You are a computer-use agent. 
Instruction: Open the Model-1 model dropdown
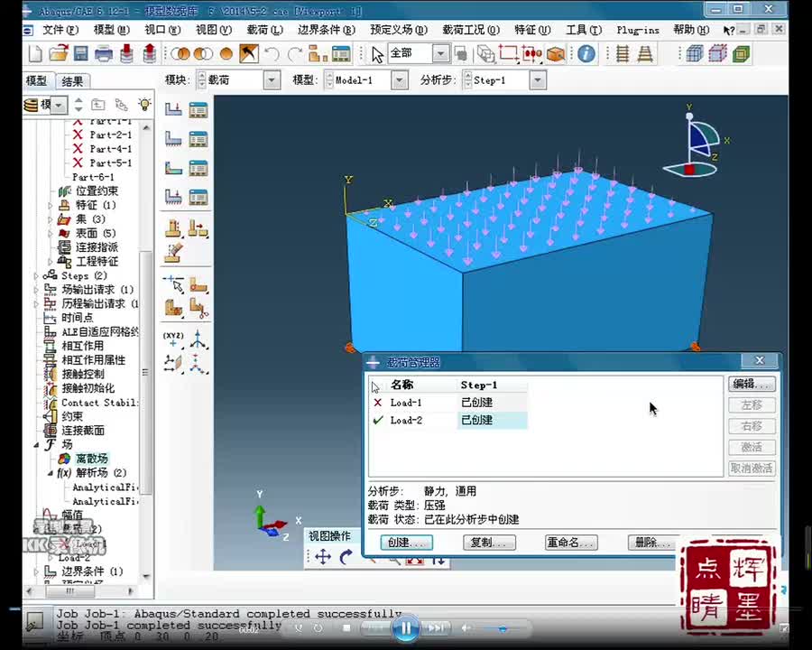400,80
